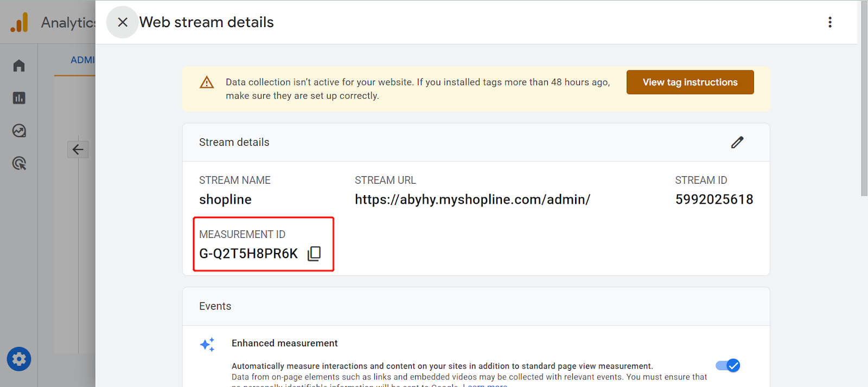This screenshot has width=868, height=387.
Task: Open Advertising from the sidebar cursor-target icon
Action: click(x=19, y=163)
